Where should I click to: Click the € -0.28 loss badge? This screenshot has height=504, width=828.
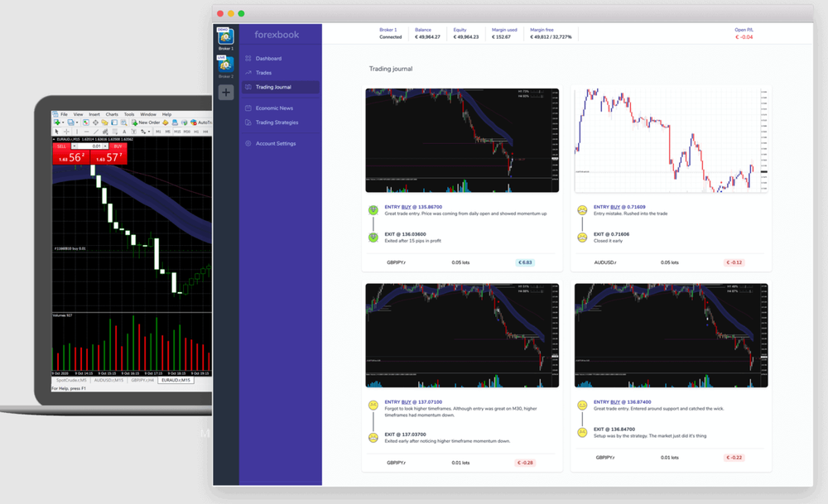click(525, 463)
